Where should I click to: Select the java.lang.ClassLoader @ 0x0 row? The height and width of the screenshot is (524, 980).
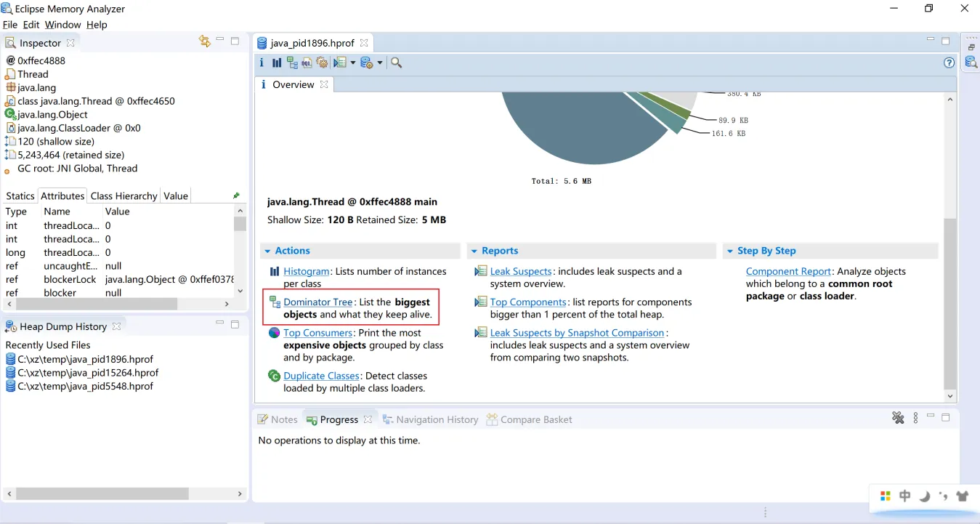(73, 128)
